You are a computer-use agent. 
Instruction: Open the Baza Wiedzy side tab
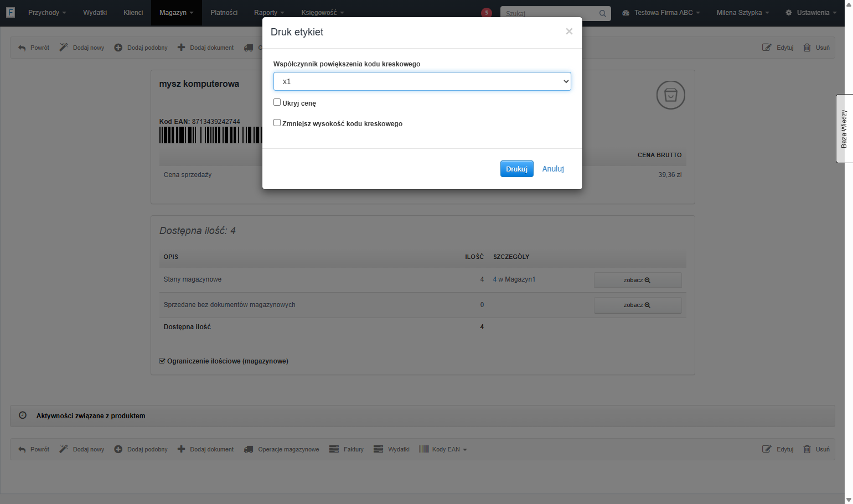844,129
